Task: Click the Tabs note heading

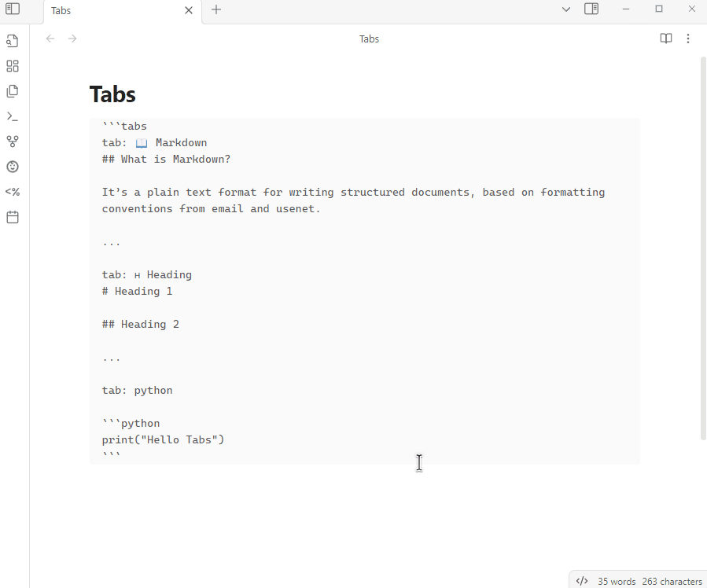Action: (x=112, y=94)
